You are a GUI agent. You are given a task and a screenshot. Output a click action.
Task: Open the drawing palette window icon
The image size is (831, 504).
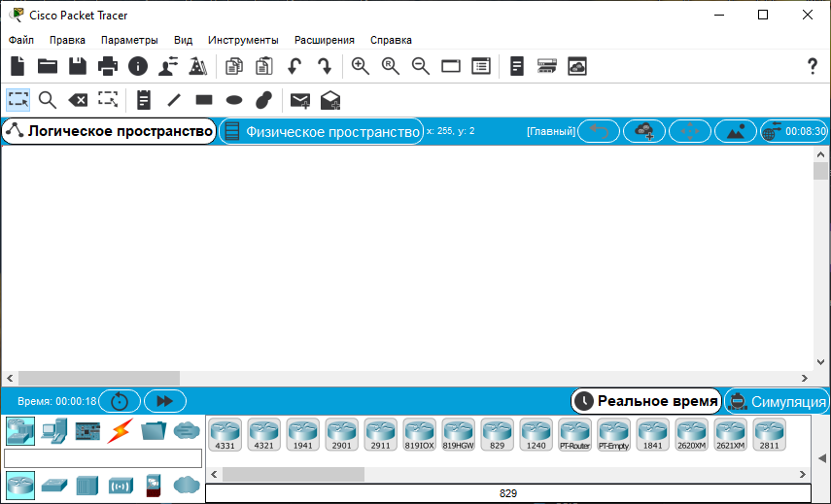tap(450, 66)
